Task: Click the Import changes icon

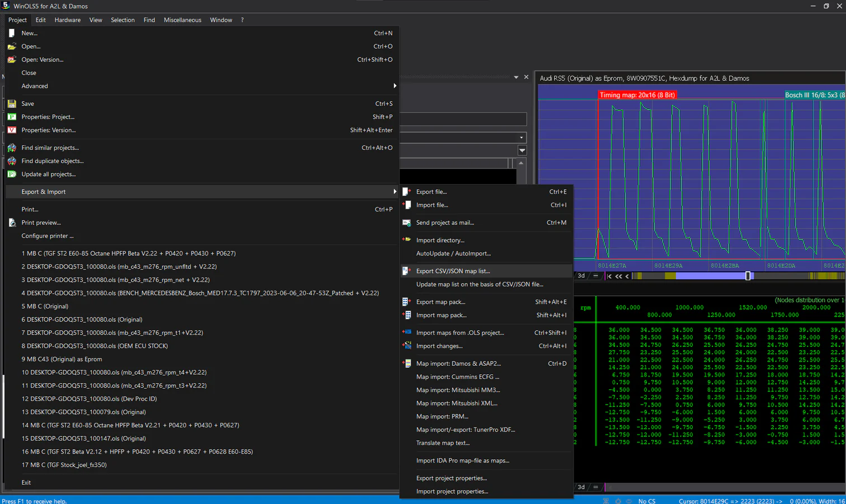Action: [x=407, y=346]
